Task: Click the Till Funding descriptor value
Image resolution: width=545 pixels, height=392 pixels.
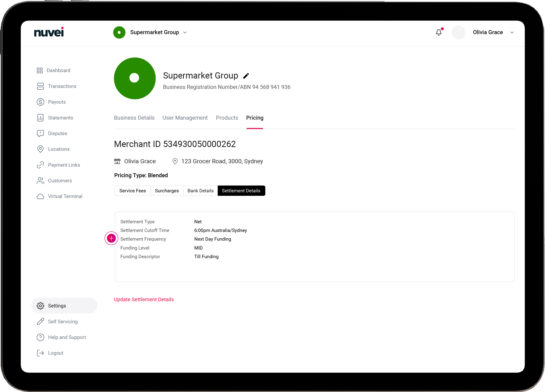Action: [206, 256]
